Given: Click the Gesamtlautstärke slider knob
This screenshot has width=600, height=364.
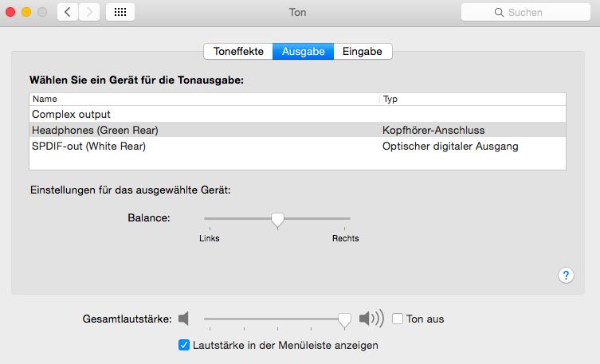Looking at the screenshot, I should [x=344, y=319].
